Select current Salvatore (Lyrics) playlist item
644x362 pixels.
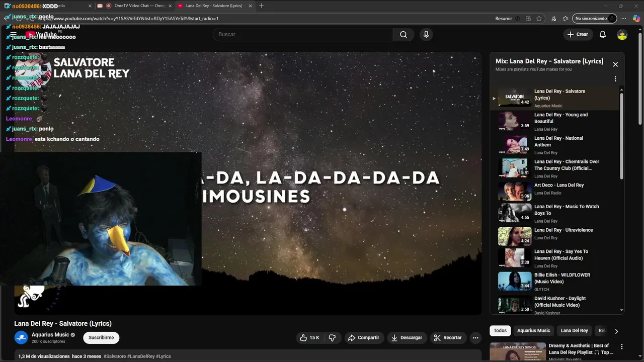click(x=555, y=98)
